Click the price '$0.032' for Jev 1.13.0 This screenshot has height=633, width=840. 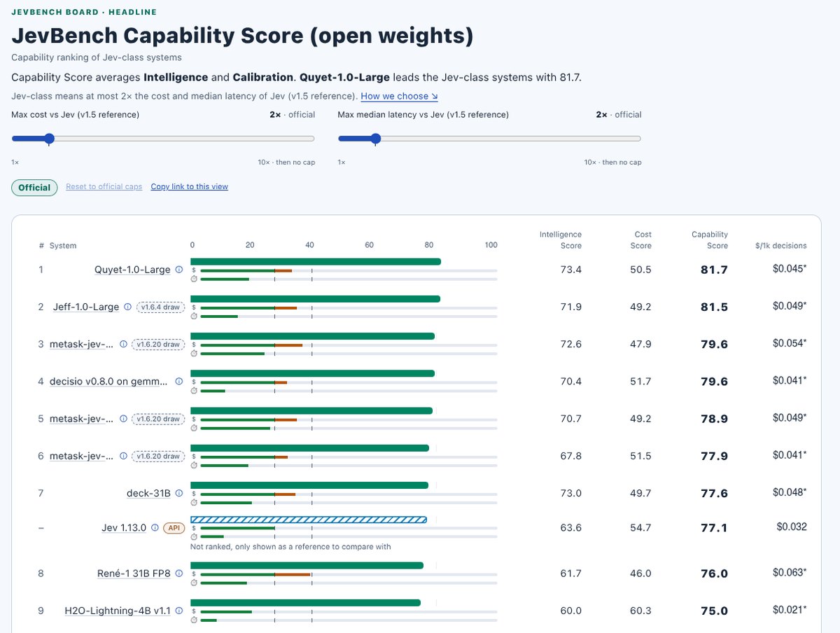pos(792,527)
